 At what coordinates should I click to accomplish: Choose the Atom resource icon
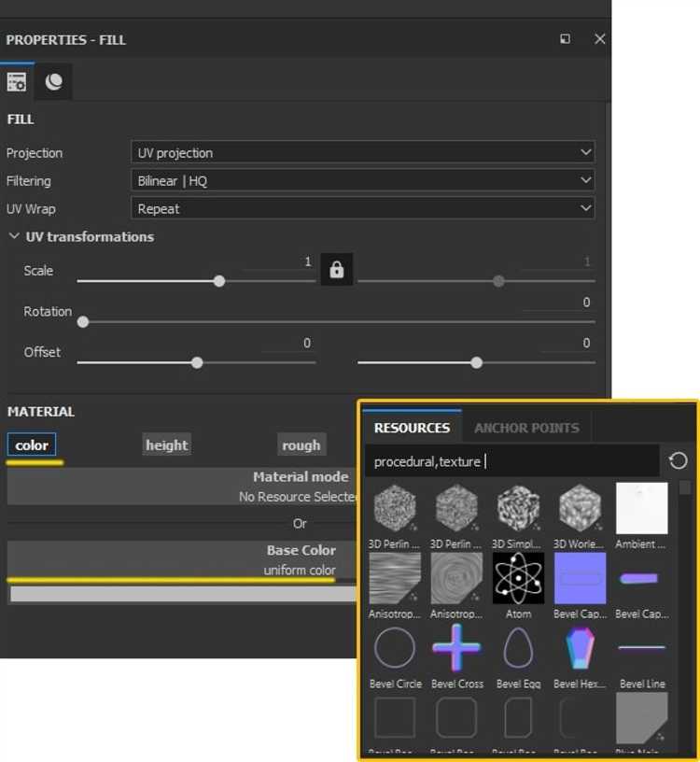click(518, 578)
